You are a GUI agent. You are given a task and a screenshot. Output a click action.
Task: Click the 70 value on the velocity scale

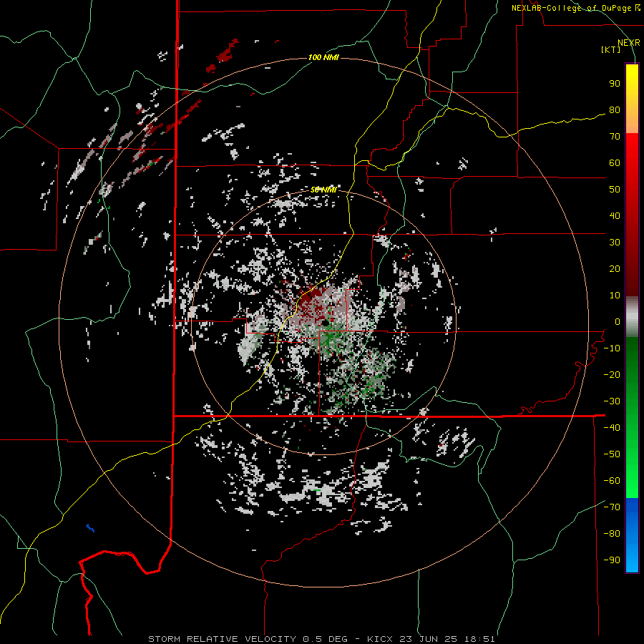point(615,137)
